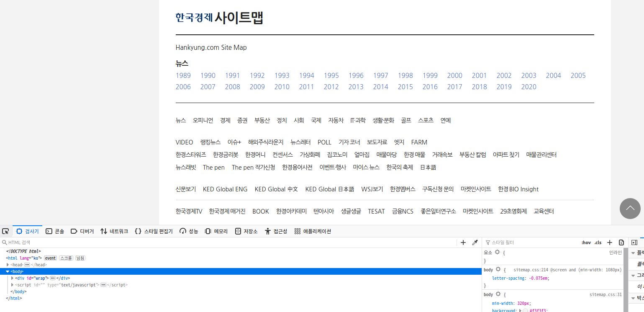Click the event badge on html element
Screen dimensions: 644x312
[x=50, y=258]
